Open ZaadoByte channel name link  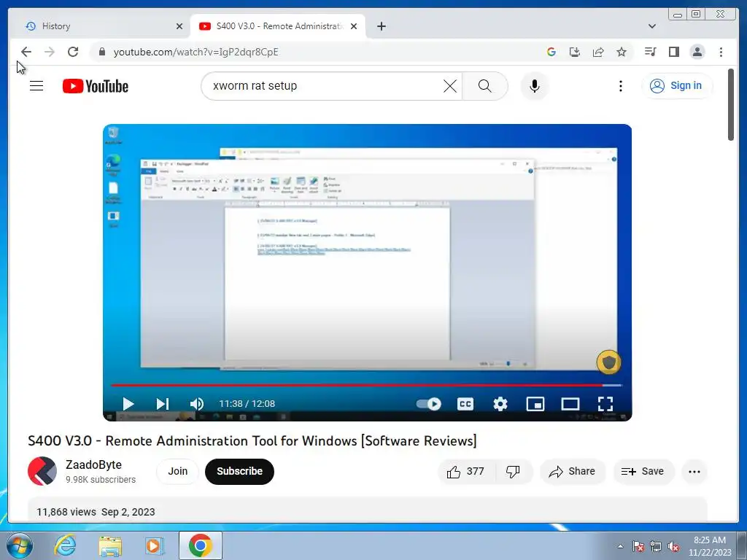tap(94, 464)
